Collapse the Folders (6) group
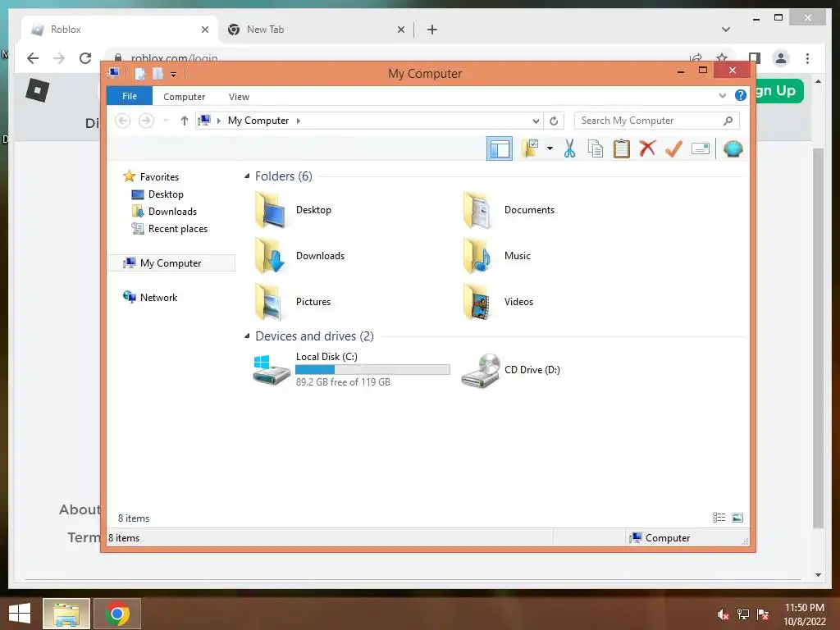Viewport: 840px width, 630px height. (x=247, y=176)
